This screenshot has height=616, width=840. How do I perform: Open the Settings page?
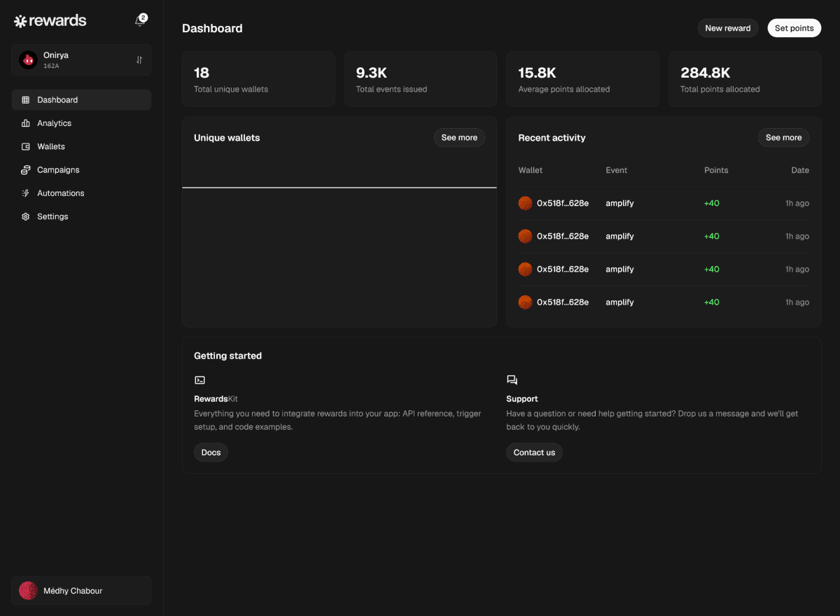point(81,216)
